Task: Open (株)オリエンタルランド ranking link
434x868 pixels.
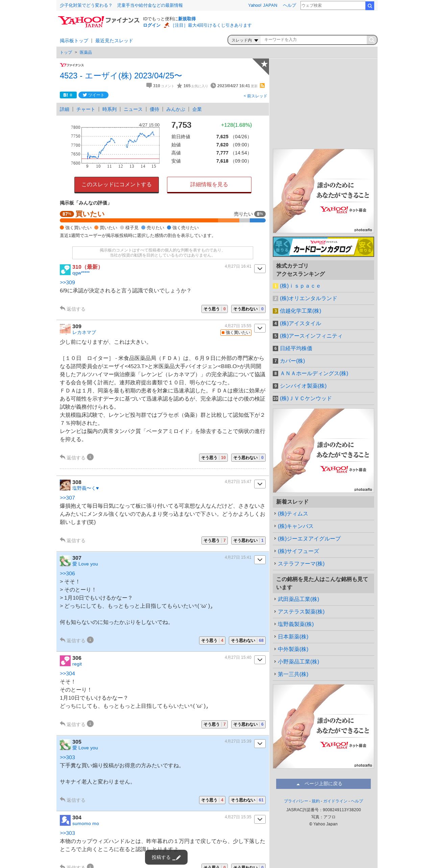Action: pos(308,298)
